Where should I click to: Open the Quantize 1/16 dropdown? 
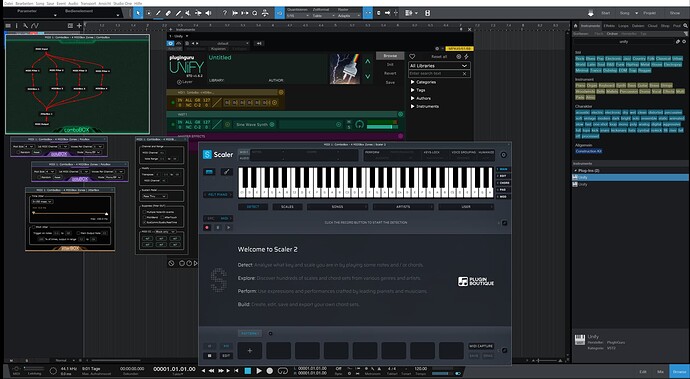[297, 16]
